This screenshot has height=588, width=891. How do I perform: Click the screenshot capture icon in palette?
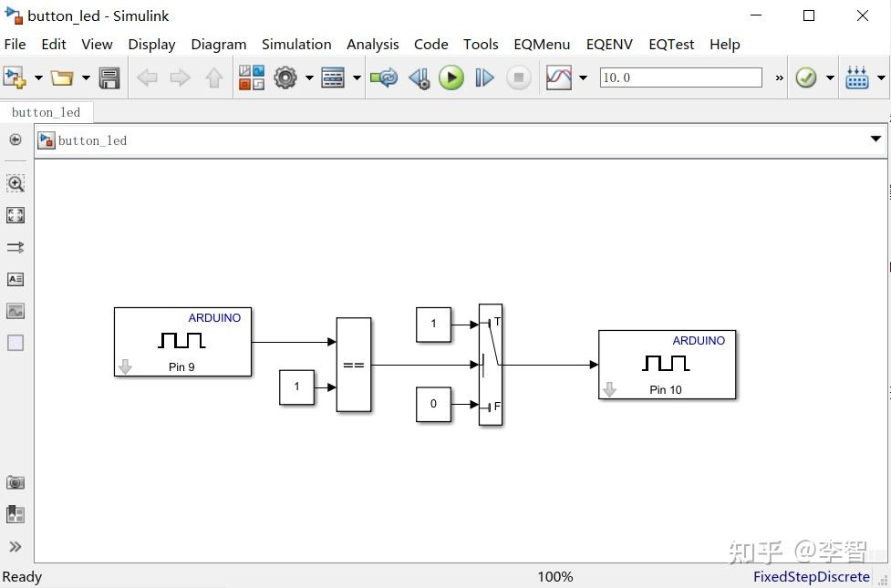(16, 482)
